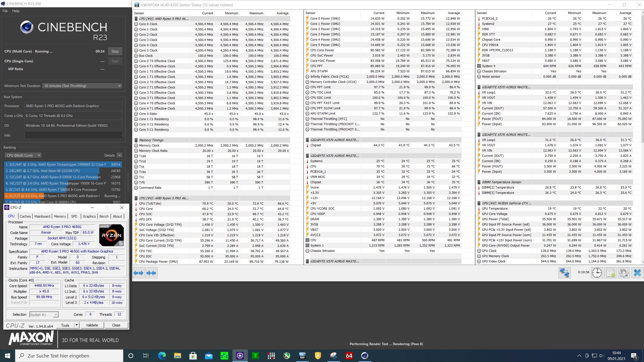Click CPU-Z Close button
Screen dimensions: 644x362
click(x=116, y=325)
